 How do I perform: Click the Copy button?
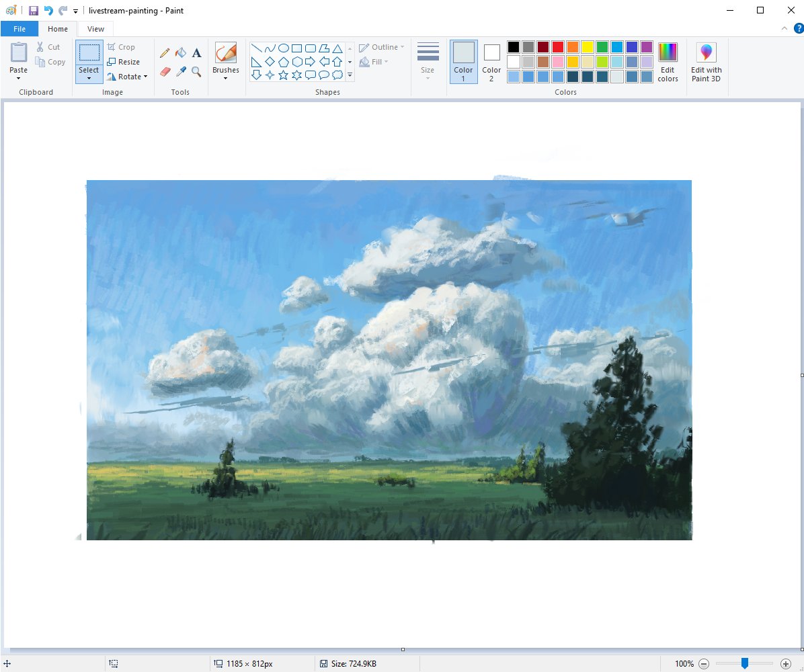[50, 62]
